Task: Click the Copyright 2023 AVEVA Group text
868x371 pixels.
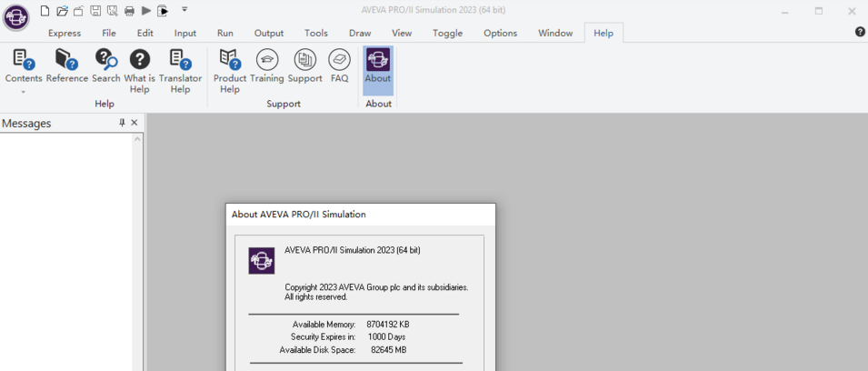Action: coord(376,287)
